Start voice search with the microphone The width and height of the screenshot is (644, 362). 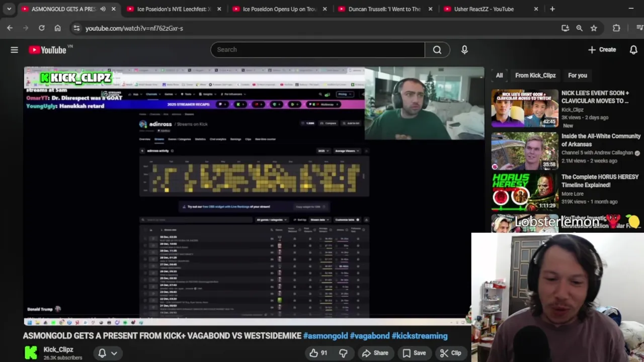pyautogui.click(x=464, y=50)
